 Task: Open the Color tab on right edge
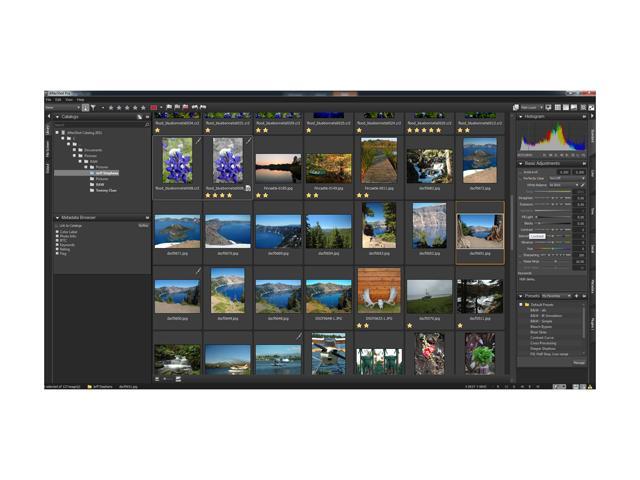[592, 173]
